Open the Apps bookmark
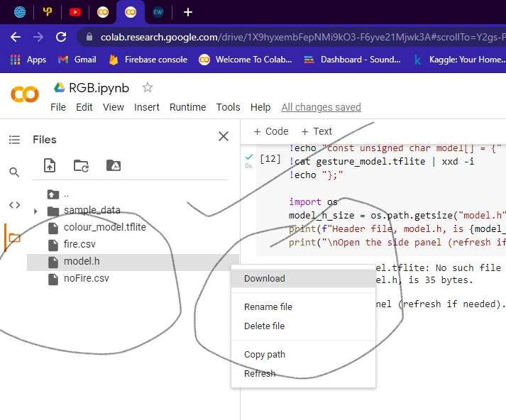 tap(28, 60)
